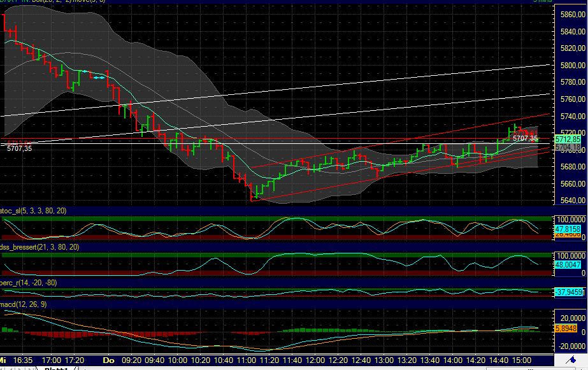Click the 5840,00 price axis label
This screenshot has width=588, height=370.
click(573, 31)
